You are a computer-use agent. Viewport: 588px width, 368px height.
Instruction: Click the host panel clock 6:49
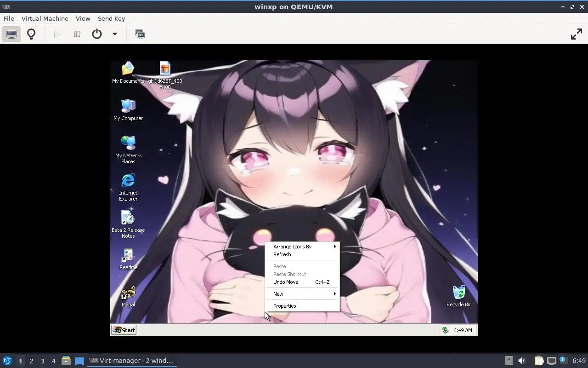579,361
